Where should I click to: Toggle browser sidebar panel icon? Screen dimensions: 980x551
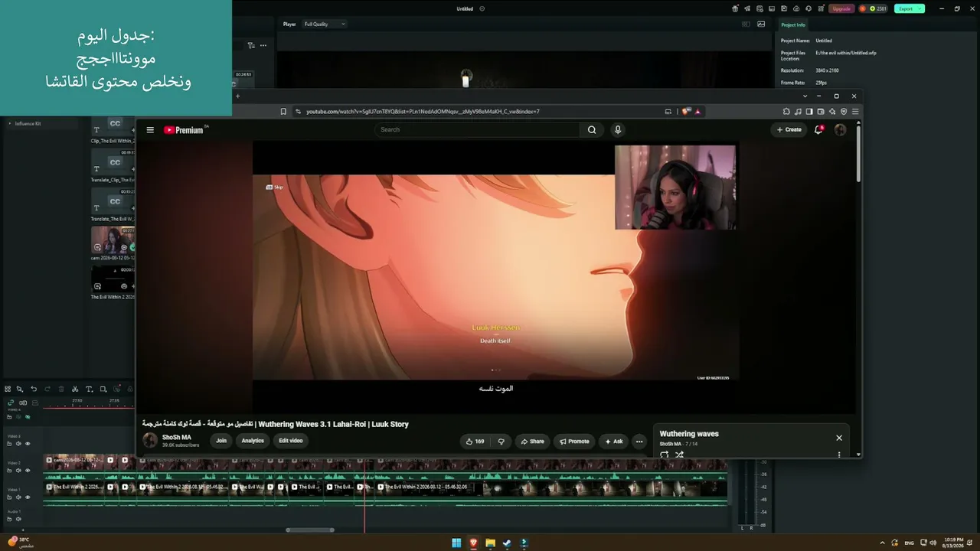809,112
